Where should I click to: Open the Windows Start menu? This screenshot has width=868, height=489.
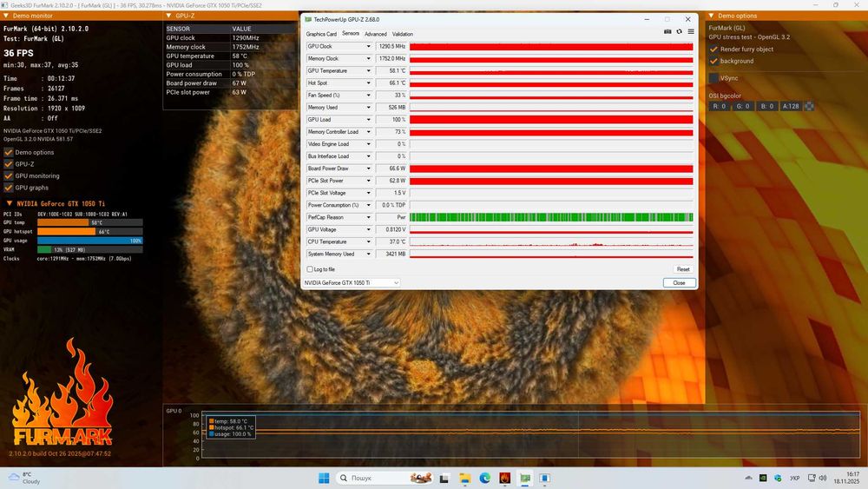(324, 478)
